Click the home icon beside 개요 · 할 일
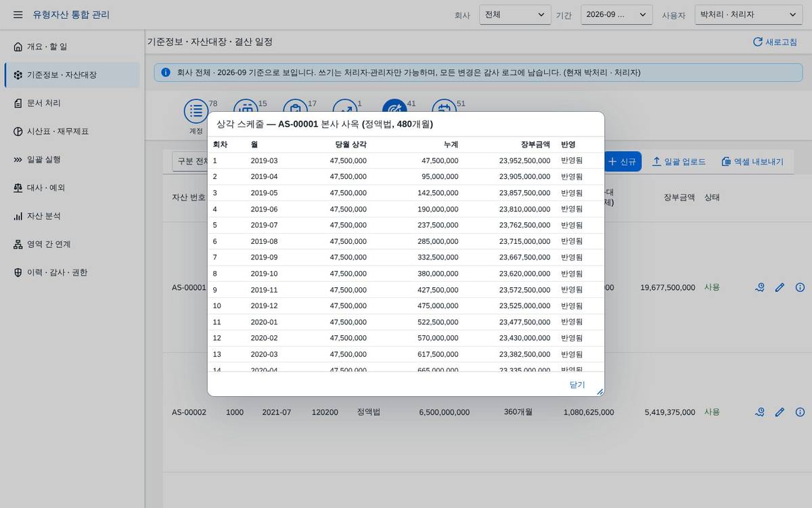The width and height of the screenshot is (812, 508). click(x=18, y=47)
